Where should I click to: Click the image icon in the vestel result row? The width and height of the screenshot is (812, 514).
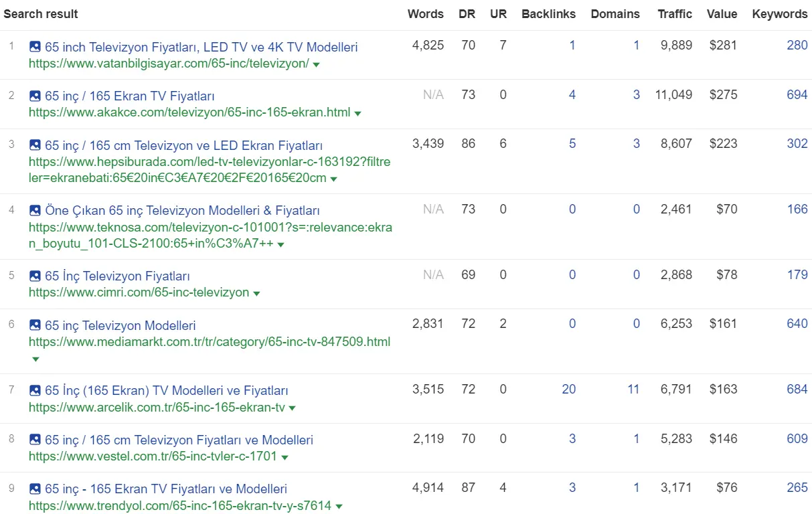[x=35, y=440]
